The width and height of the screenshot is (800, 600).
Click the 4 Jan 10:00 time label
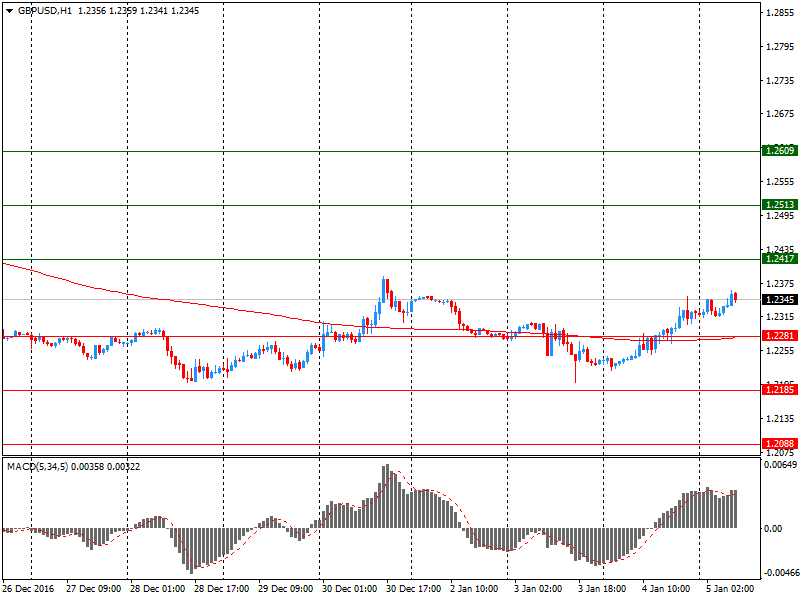point(666,589)
